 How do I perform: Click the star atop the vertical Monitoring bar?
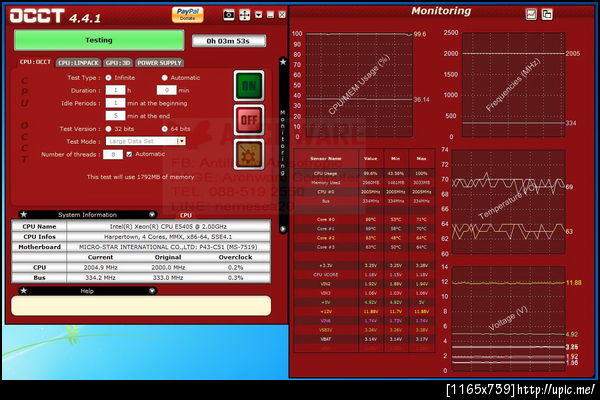coord(283,62)
